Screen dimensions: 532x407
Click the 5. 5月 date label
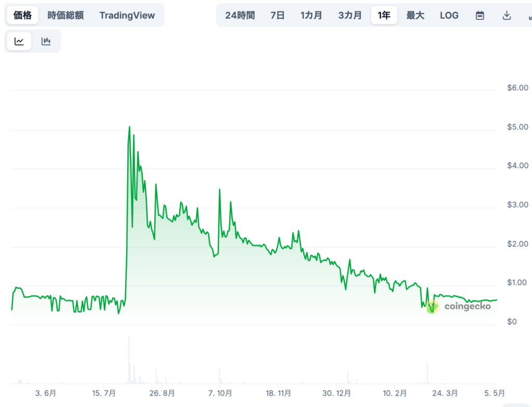tap(495, 393)
